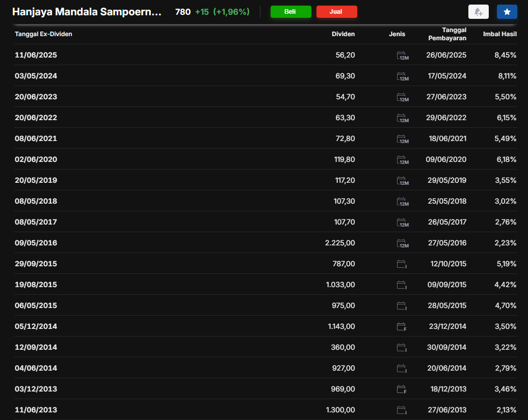
Task: Click yield value 3,22%
Action: [506, 347]
